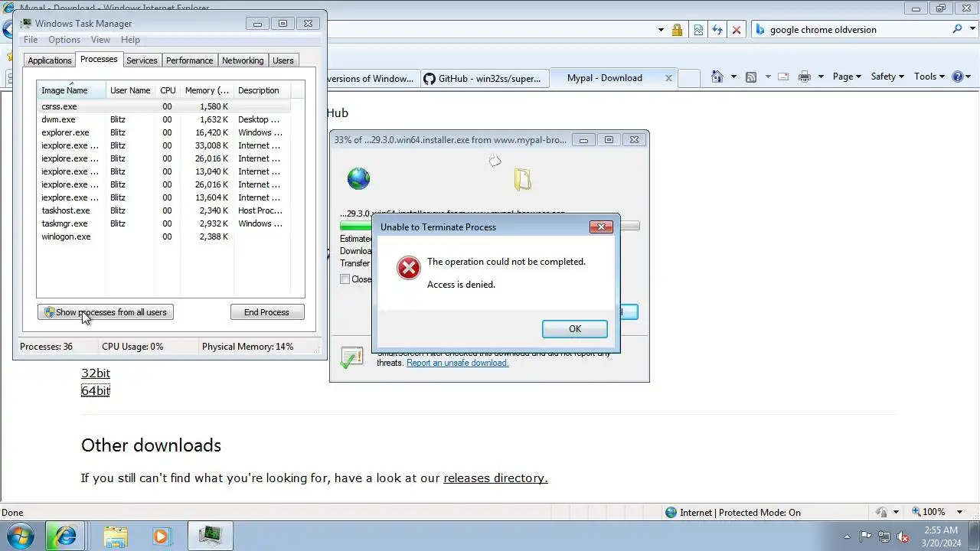Open the Page dropdown menu
This screenshot has height=551, width=980.
coord(847,77)
